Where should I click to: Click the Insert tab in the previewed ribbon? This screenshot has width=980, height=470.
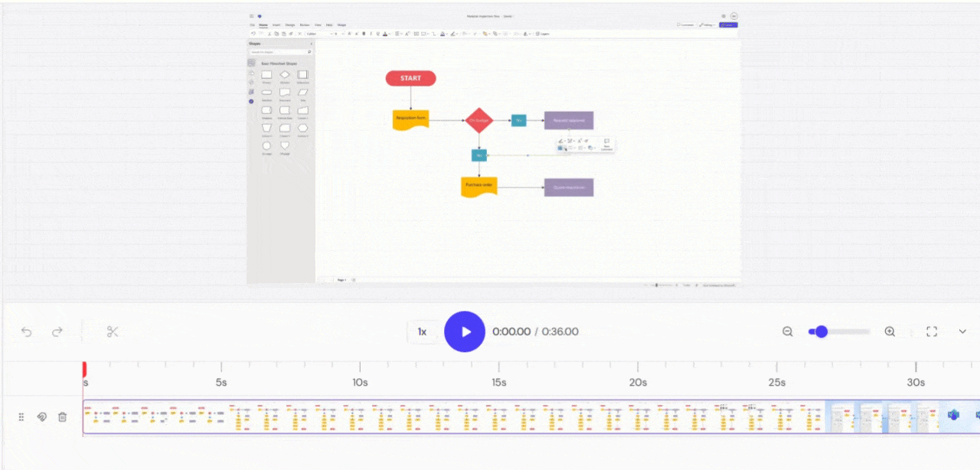tap(276, 25)
